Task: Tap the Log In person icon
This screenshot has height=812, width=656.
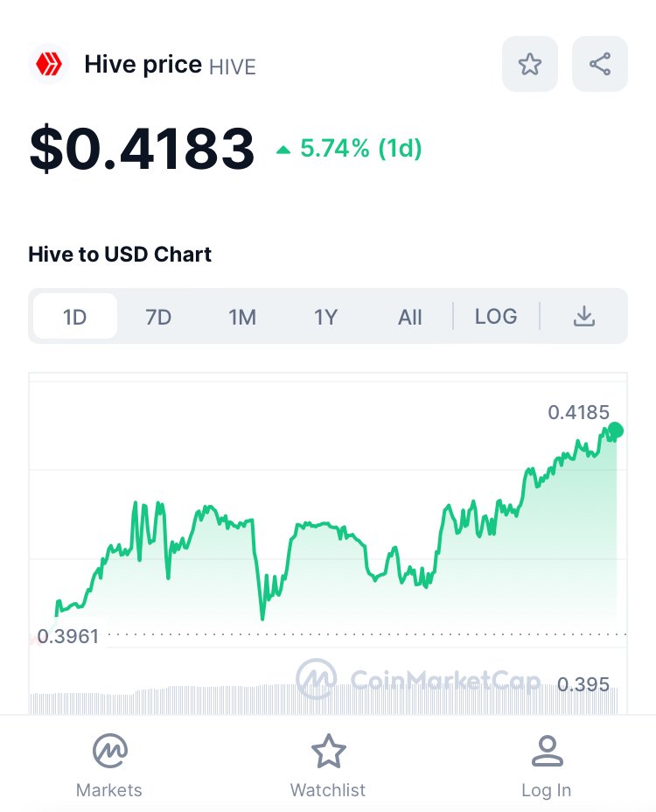Action: pyautogui.click(x=547, y=751)
